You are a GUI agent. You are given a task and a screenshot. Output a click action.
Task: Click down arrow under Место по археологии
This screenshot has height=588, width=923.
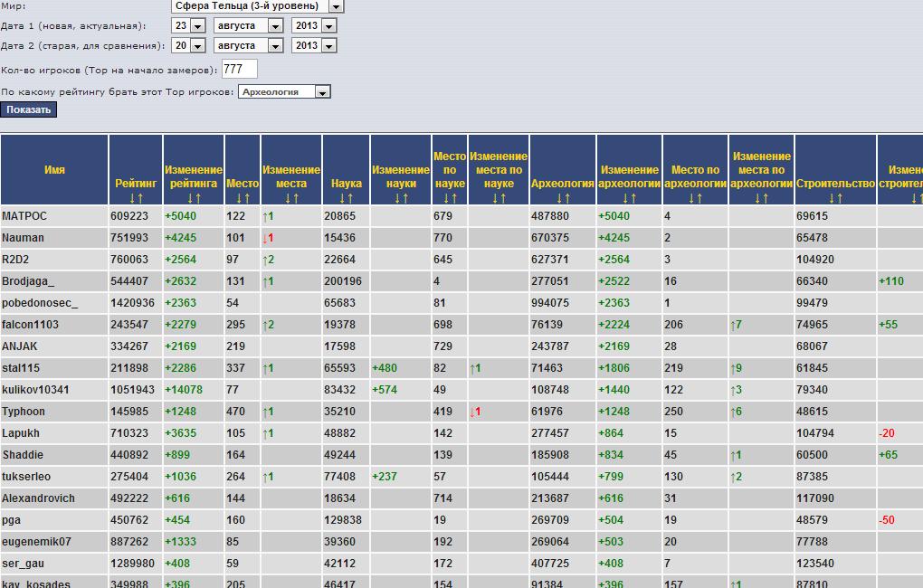(x=690, y=198)
